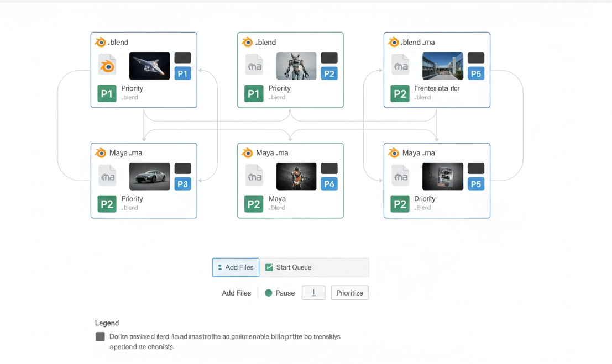
Task: Click the orange Blender file icon beside the spaceship
Action: tap(107, 66)
